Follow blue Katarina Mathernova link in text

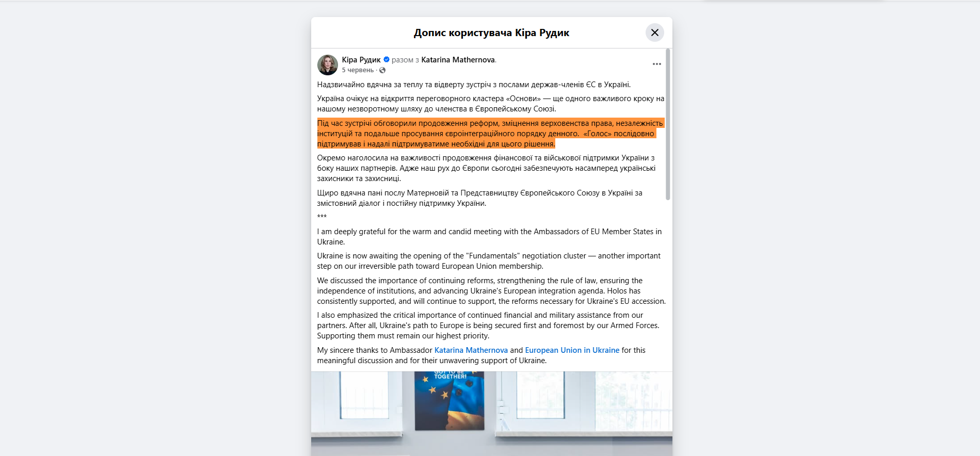[x=471, y=350]
